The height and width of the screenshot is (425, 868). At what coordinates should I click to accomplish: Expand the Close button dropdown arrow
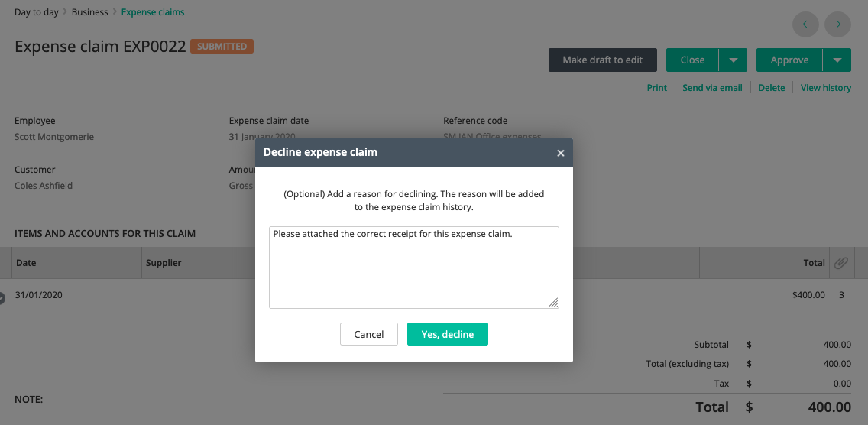coord(734,60)
